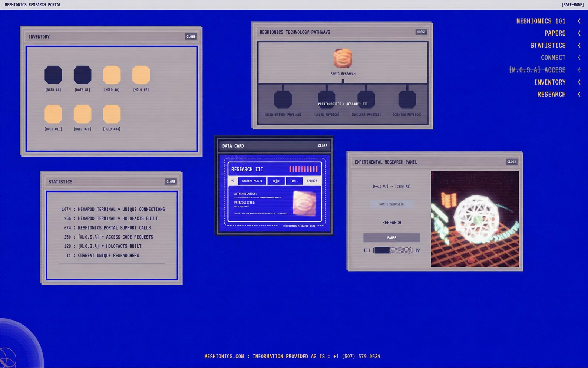Click the orbit icon on the Research III card
The width and height of the screenshot is (588, 368).
(x=276, y=181)
